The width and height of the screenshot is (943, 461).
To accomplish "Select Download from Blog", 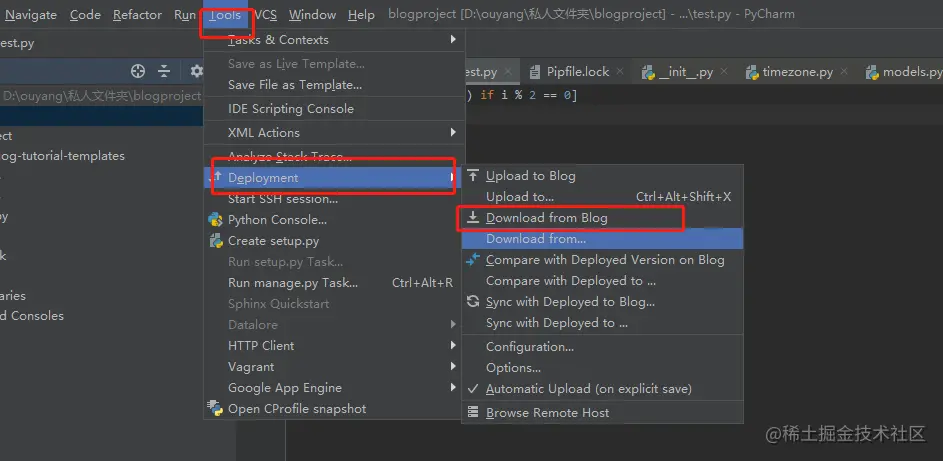I will [x=602, y=218].
